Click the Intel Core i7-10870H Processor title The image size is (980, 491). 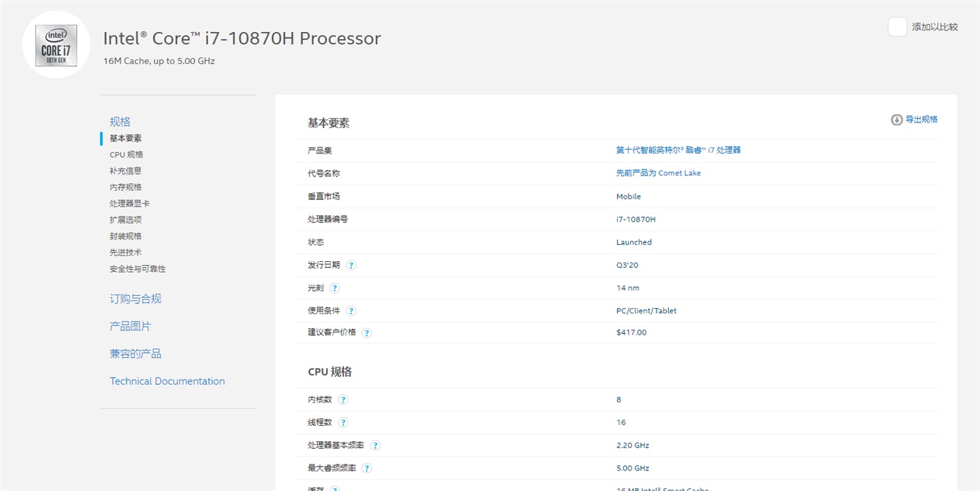point(242,38)
